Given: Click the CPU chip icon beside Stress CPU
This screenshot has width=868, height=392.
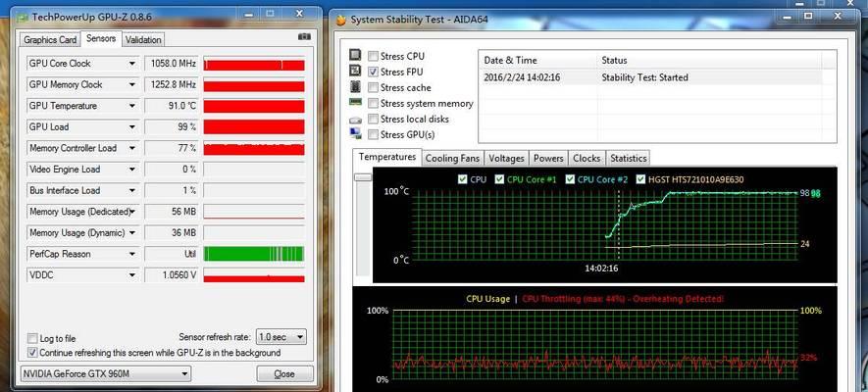Looking at the screenshot, I should pyautogui.click(x=355, y=55).
